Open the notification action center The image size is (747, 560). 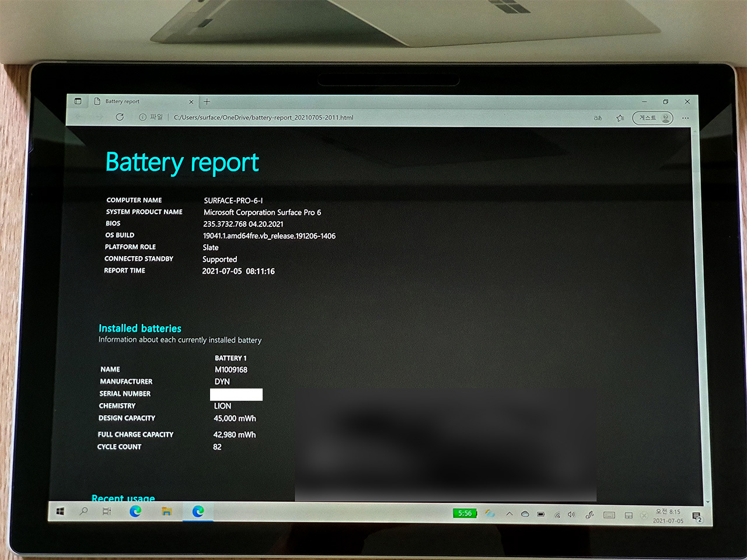tap(696, 516)
